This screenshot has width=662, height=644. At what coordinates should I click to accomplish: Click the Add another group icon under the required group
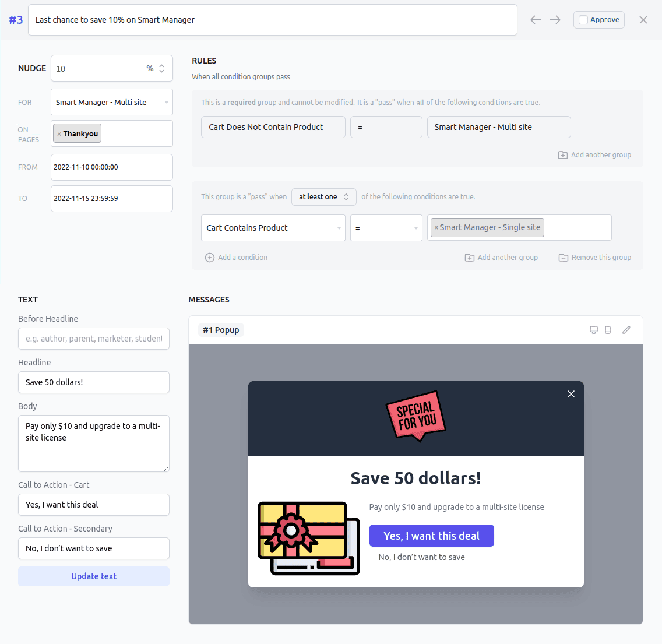[x=562, y=154]
